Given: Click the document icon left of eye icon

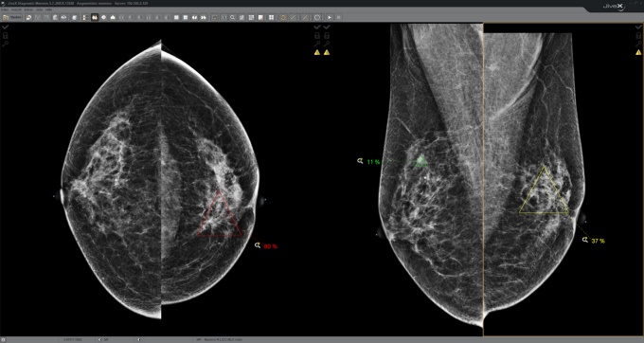Looking at the screenshot, I should pos(55,18).
